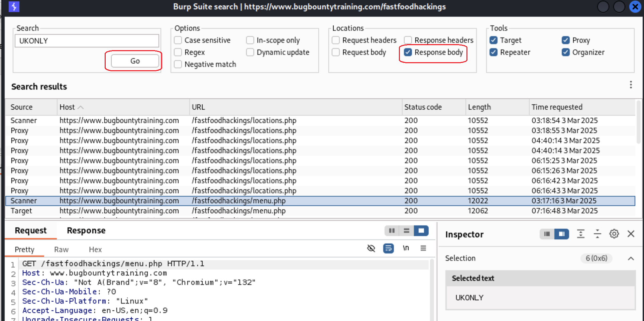Image resolution: width=644 pixels, height=321 pixels.
Task: Expand all Inspector sections icon
Action: point(581,234)
